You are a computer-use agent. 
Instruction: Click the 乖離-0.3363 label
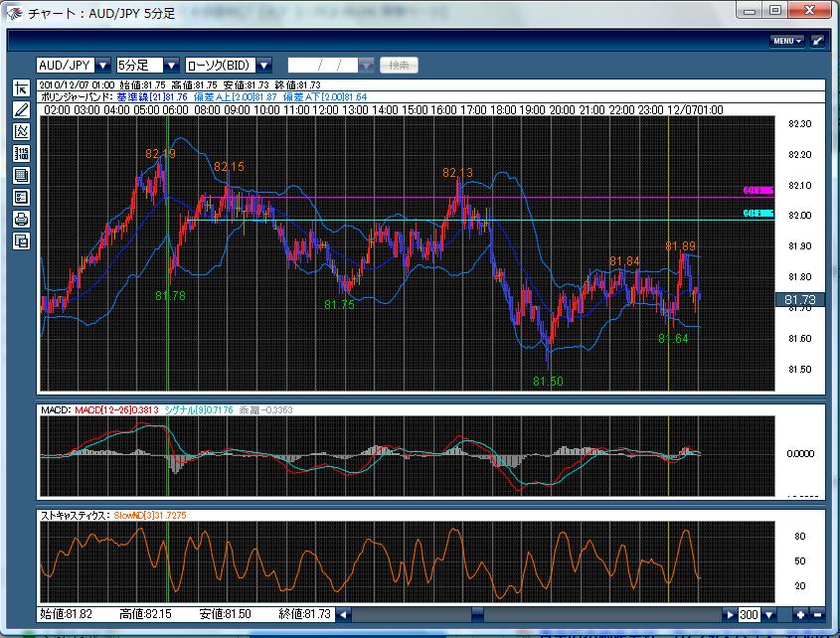(x=265, y=410)
